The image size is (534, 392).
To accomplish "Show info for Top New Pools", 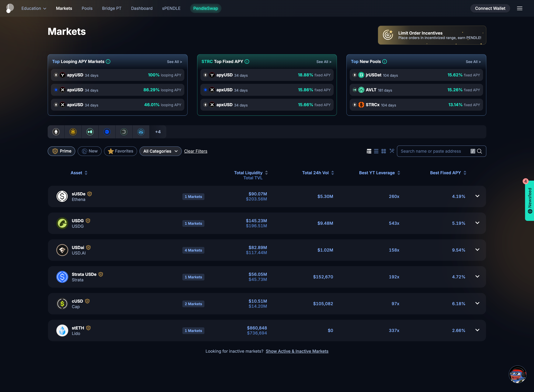I will pyautogui.click(x=384, y=62).
